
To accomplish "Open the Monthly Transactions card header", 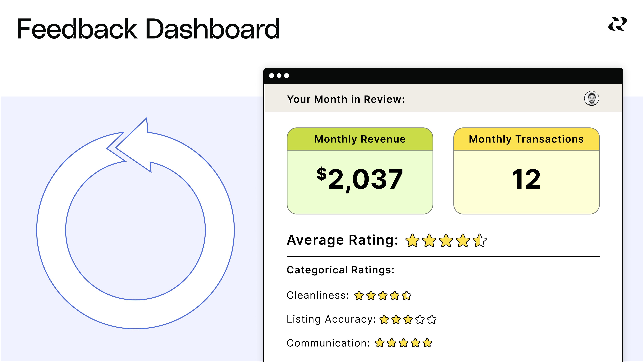I will pyautogui.click(x=526, y=139).
